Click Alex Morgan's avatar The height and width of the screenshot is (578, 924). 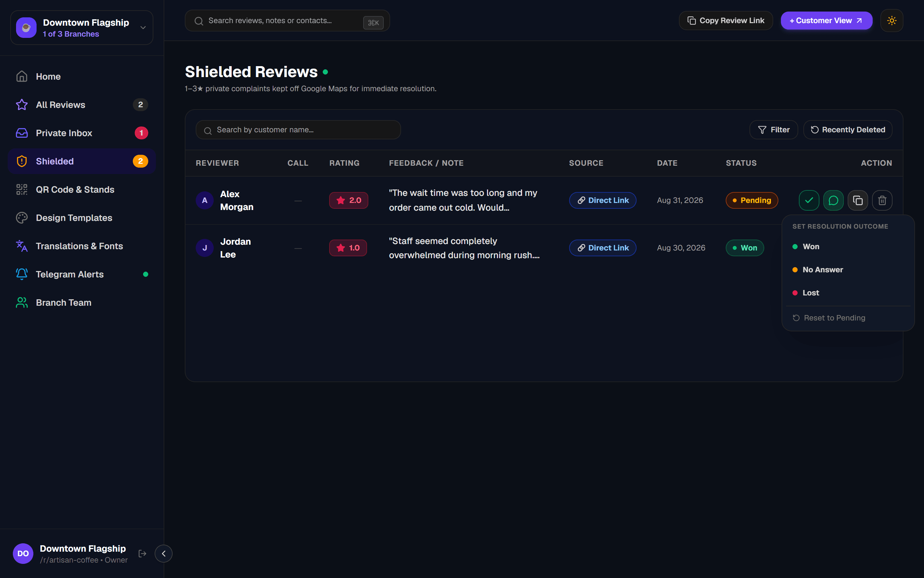pos(205,200)
